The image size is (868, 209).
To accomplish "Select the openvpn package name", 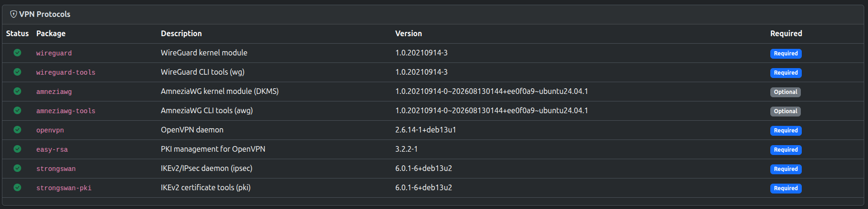I will pos(50,131).
